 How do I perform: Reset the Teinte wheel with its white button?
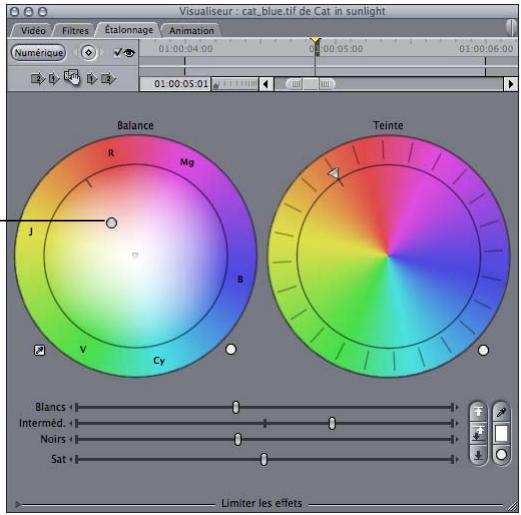click(x=483, y=350)
